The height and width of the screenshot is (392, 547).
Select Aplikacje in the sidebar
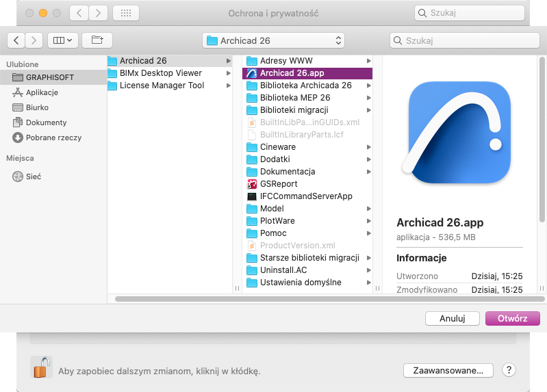point(53,92)
